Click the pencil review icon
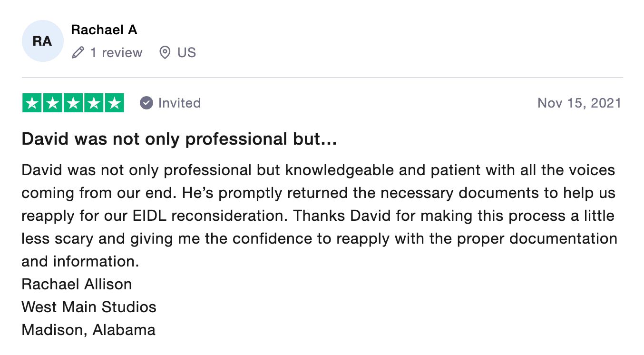Screen dimensions: 644x355 [x=78, y=52]
